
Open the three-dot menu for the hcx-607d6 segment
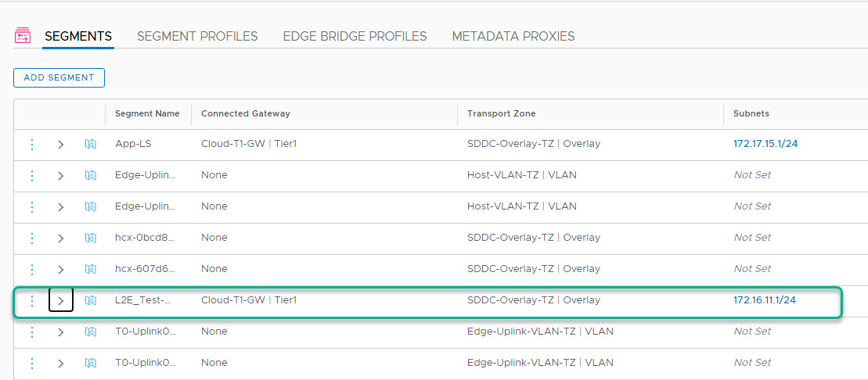[x=32, y=269]
